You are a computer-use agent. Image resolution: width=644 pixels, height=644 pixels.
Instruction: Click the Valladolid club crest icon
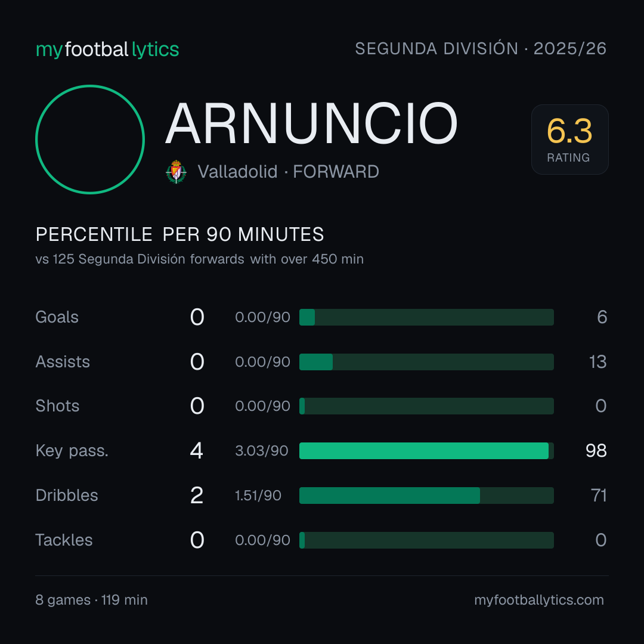tap(176, 172)
